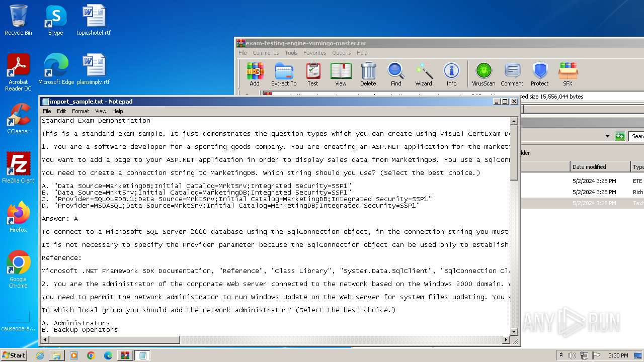
Task: Click the Start button
Action: (x=14, y=355)
